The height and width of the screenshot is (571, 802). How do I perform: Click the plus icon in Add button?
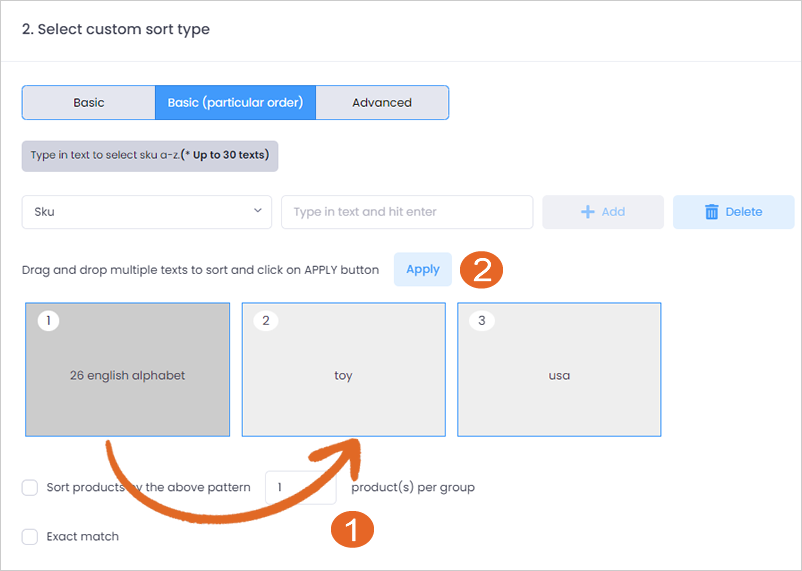pyautogui.click(x=588, y=212)
